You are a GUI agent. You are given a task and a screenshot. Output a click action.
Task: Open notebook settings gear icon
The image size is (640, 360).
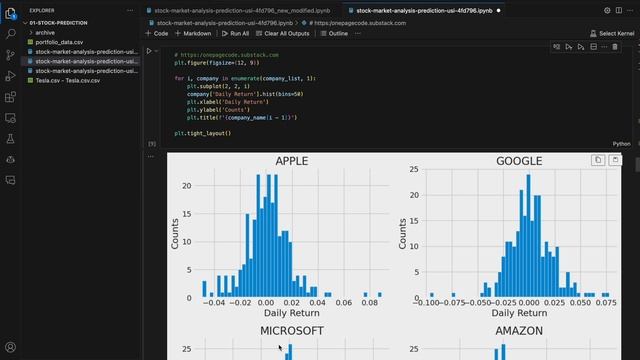pos(607,11)
